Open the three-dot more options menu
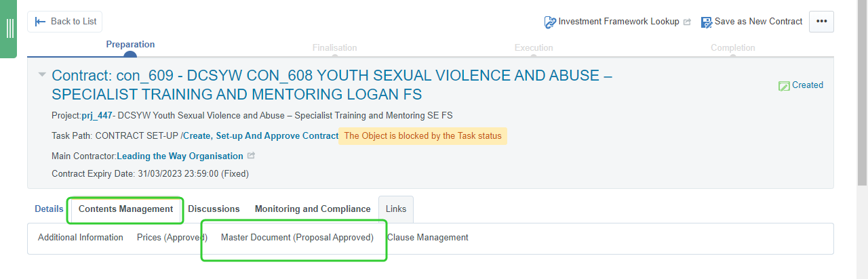The height and width of the screenshot is (279, 868). [821, 22]
